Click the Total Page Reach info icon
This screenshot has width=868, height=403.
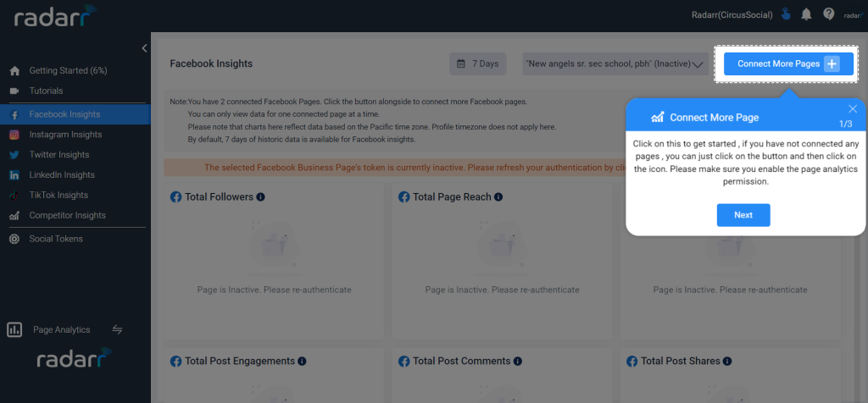point(498,196)
